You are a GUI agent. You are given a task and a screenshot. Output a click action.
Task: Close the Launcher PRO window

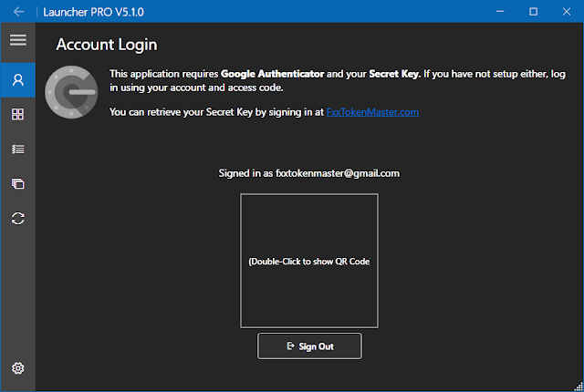567,12
